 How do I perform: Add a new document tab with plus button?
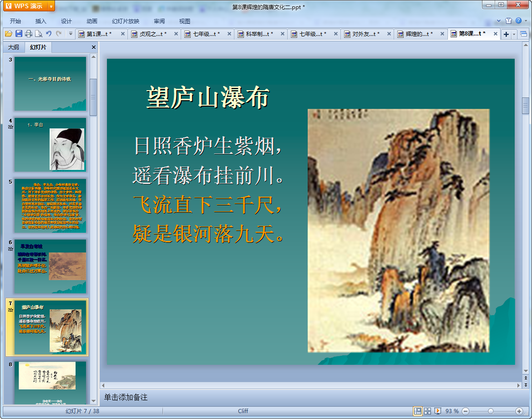pos(506,34)
